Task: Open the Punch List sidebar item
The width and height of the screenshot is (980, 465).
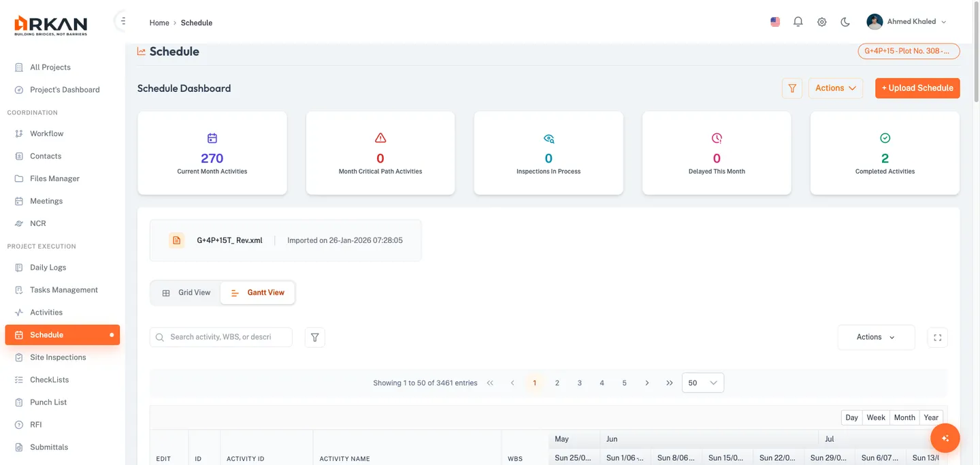Action: pyautogui.click(x=48, y=402)
